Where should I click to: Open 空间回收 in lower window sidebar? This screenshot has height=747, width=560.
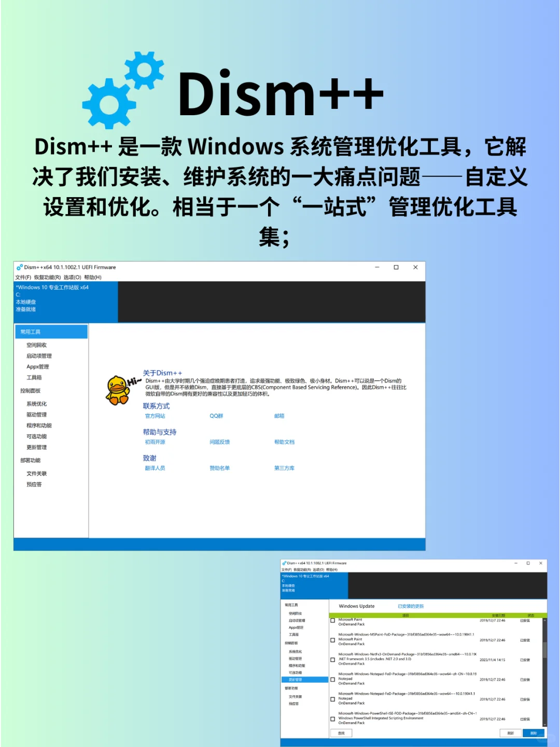coord(295,614)
